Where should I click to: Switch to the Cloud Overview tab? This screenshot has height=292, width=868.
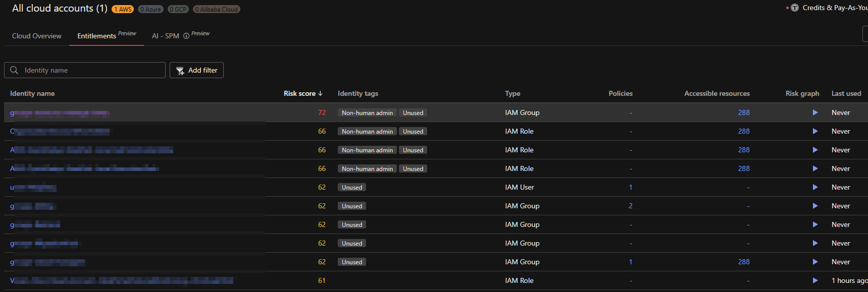[x=37, y=36]
